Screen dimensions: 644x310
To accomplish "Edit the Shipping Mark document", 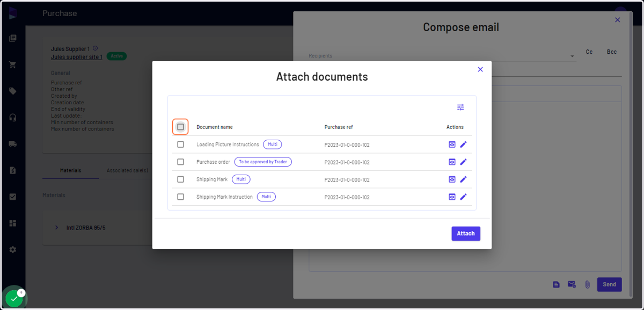I will [x=464, y=179].
